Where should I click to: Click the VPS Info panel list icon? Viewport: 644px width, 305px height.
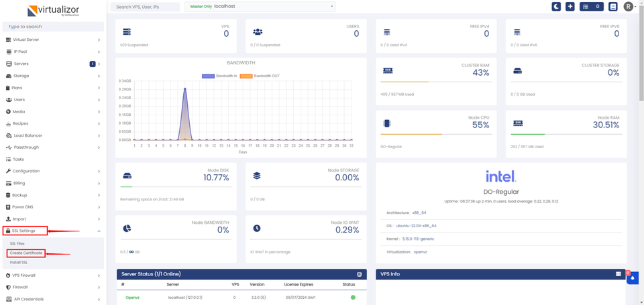[x=619, y=274]
